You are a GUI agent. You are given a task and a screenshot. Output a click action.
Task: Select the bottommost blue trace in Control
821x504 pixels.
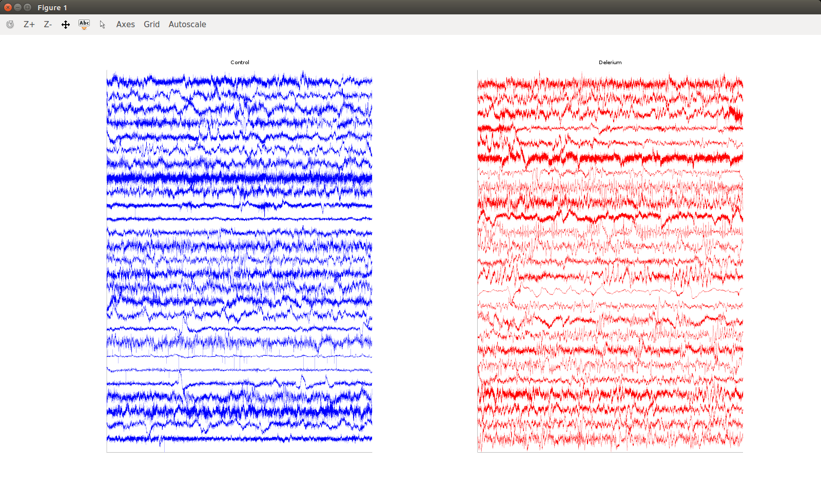click(x=239, y=438)
